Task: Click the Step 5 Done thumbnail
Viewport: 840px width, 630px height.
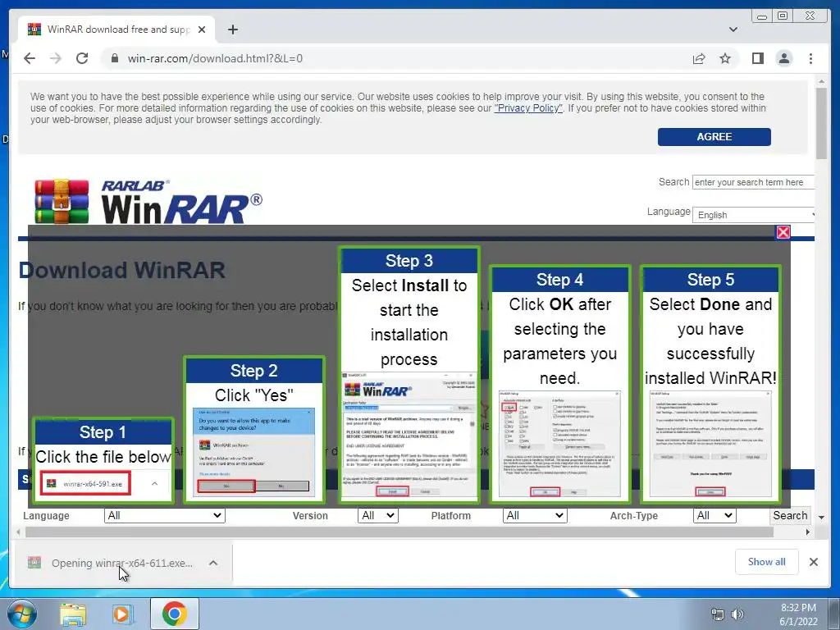Action: pyautogui.click(x=710, y=384)
